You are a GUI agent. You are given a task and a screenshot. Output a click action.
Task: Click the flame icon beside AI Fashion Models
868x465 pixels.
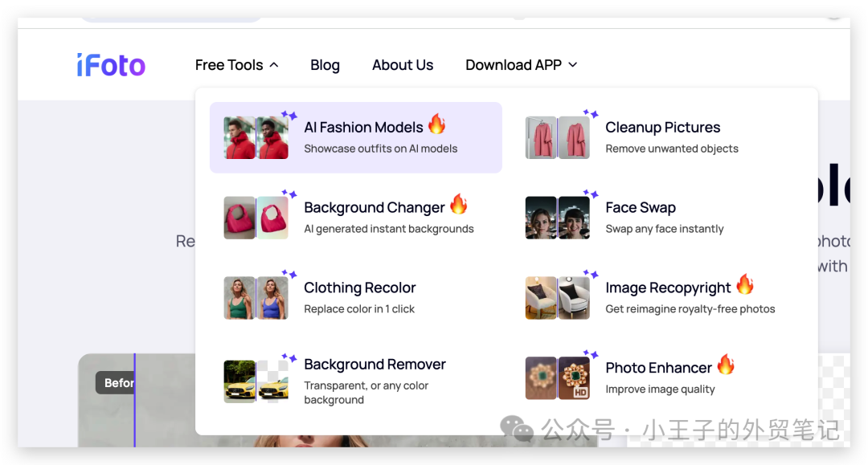[x=436, y=124]
